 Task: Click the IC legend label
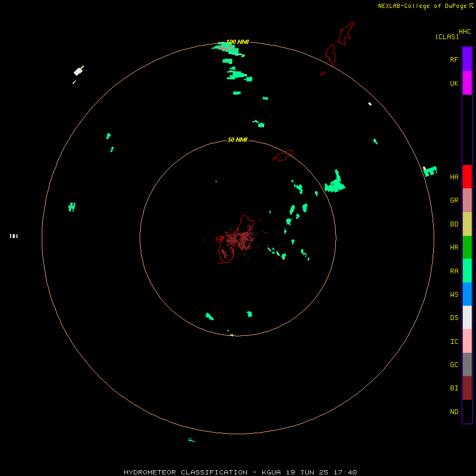click(x=454, y=342)
